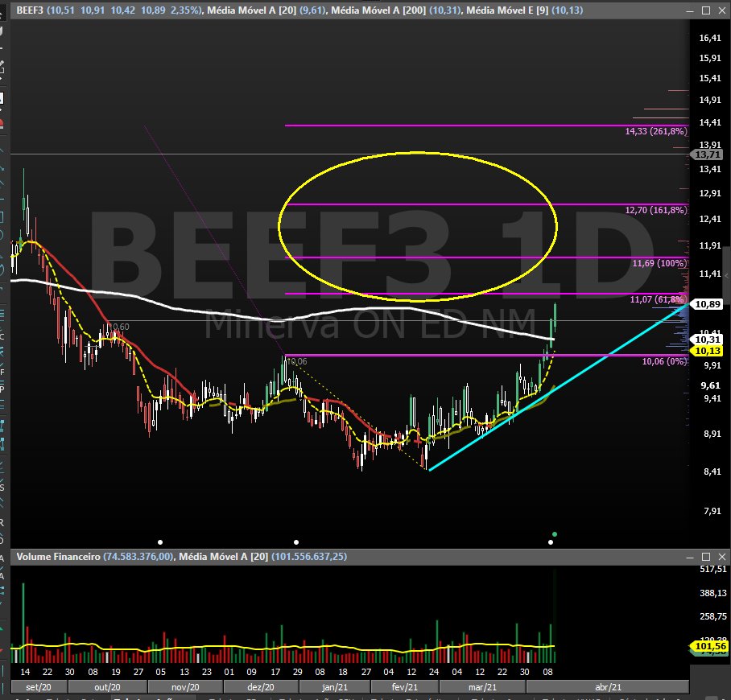Click the yellow 101,56 volume average tag
731x700 pixels.
point(709,646)
